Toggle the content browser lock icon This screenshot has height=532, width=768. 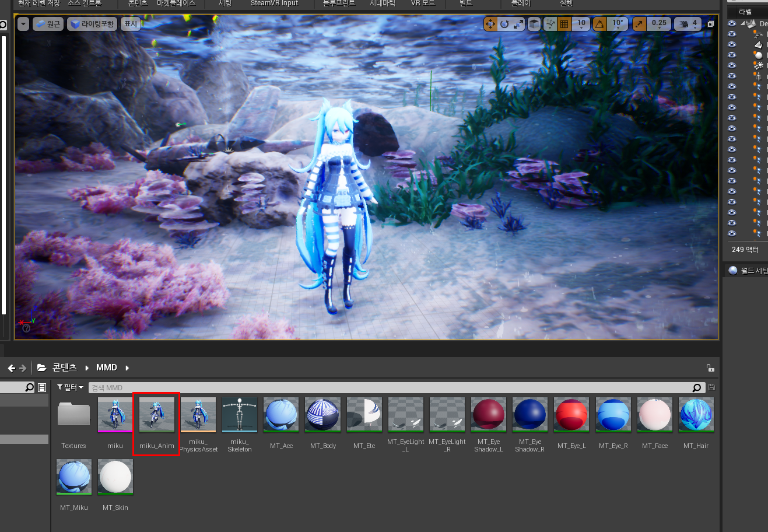[x=710, y=367]
